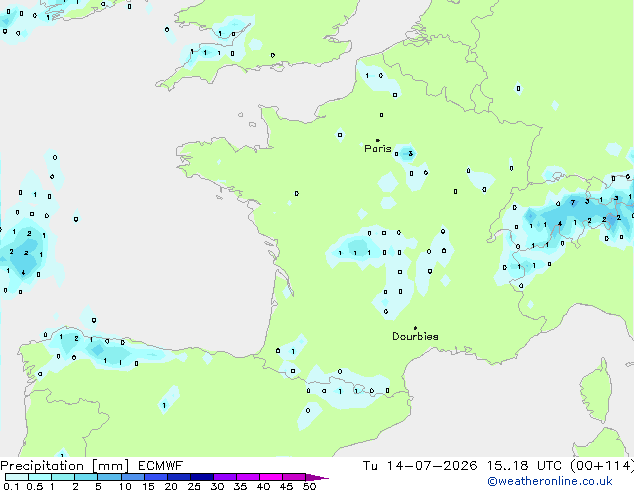Viewport: 634px width, 490px height.
Task: Click the (00+114) forecast offset text
Action: tap(602, 466)
